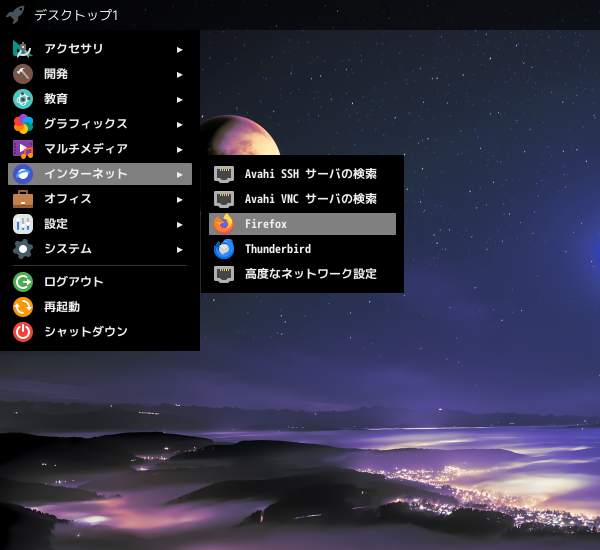Click the デスクトップ1 workspace label
Screen dimensions: 600x550
(x=76, y=15)
